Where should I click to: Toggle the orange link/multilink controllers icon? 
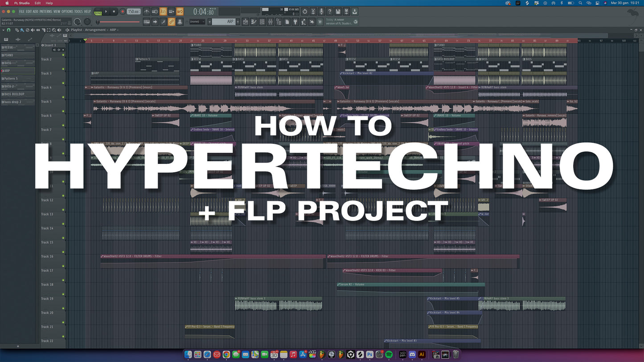pyautogui.click(x=172, y=21)
